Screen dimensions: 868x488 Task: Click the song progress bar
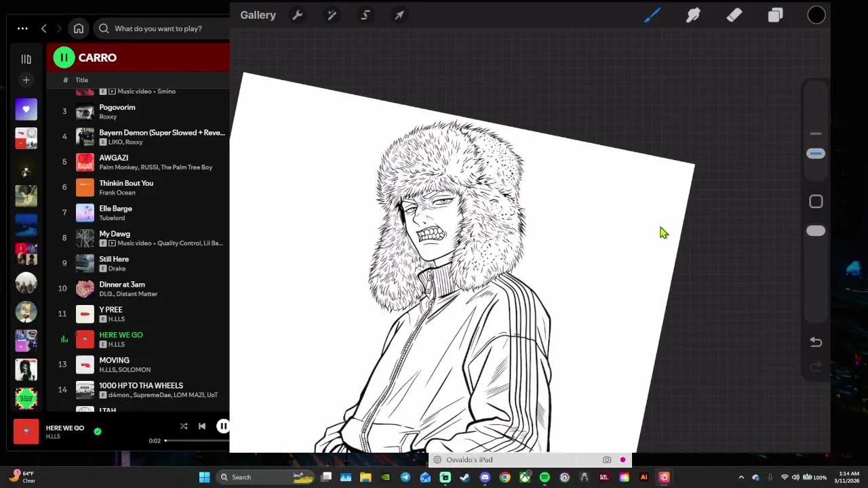pyautogui.click(x=197, y=441)
